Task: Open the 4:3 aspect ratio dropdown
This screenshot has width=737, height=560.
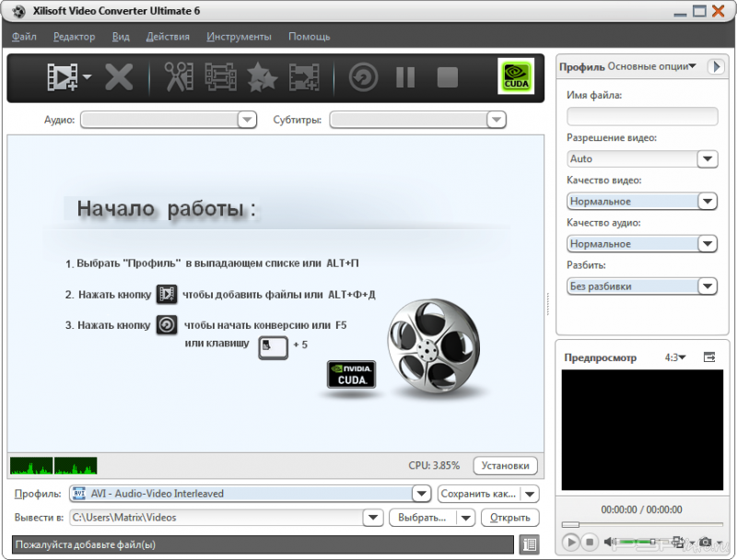Action: 675,356
